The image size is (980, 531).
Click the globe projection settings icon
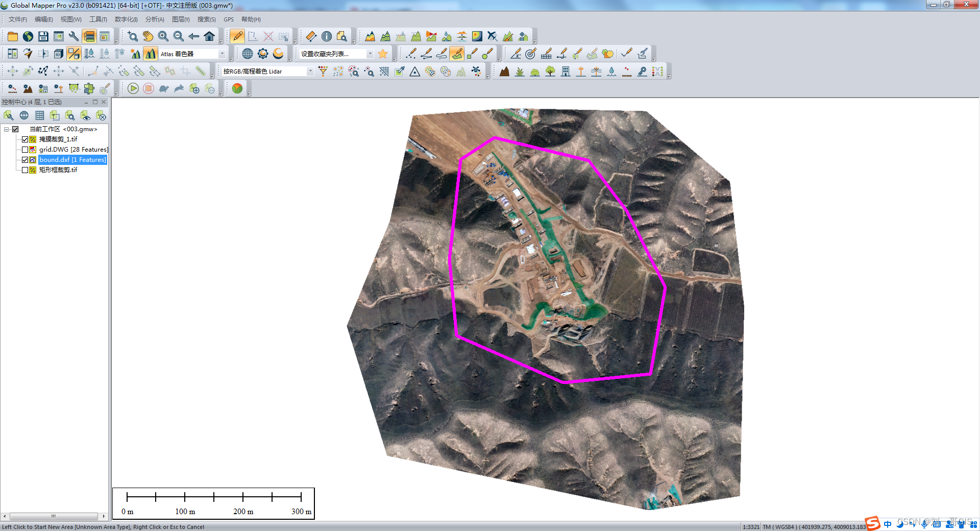248,54
